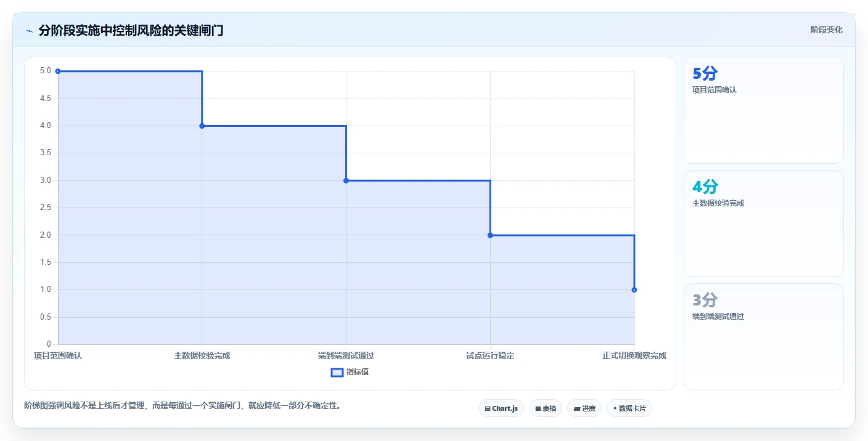Select the Chart.js tag

pos(501,408)
